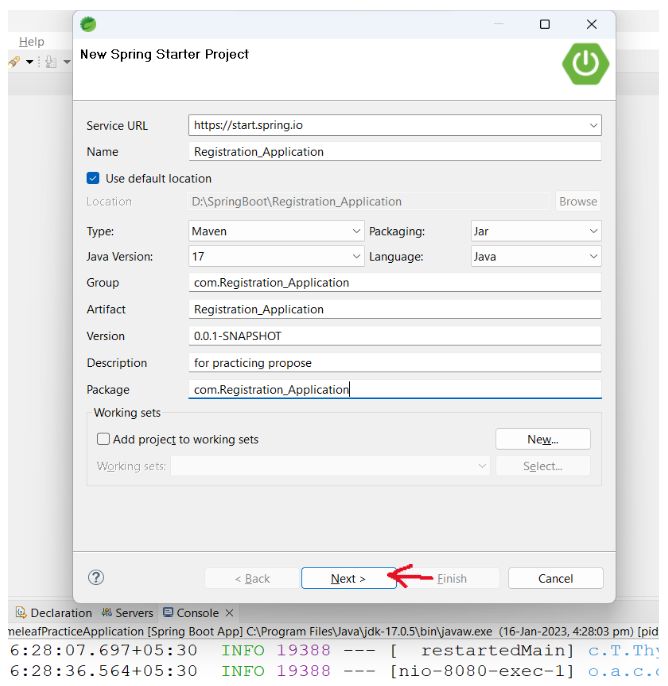Screen dimensions: 668x686
Task: Click the console launch description javaw.exe text
Action: tap(333, 631)
